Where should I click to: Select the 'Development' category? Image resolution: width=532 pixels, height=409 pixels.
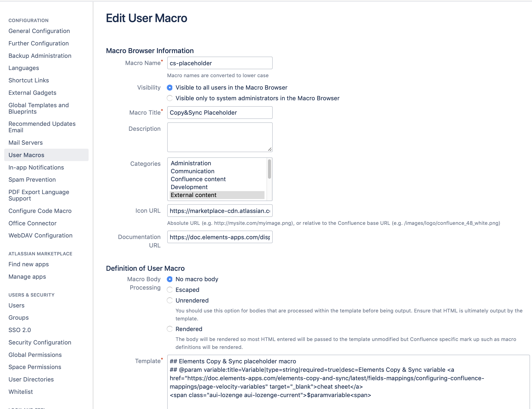click(189, 187)
